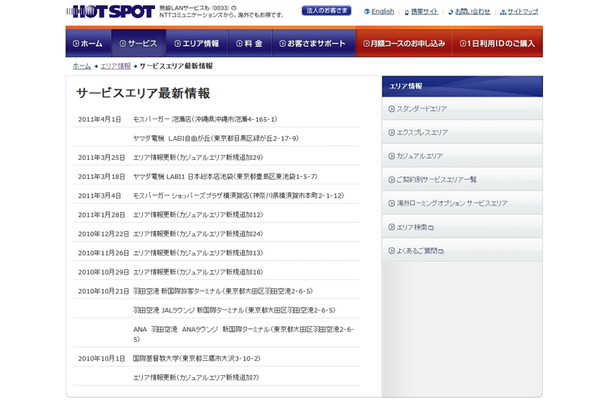Click date 2010年10月21日
610x400 pixels.
coord(103,291)
